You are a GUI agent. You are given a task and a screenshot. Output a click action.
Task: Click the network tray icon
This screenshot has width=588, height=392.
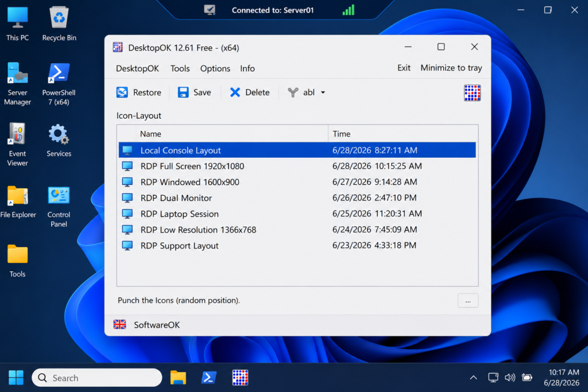click(x=493, y=378)
